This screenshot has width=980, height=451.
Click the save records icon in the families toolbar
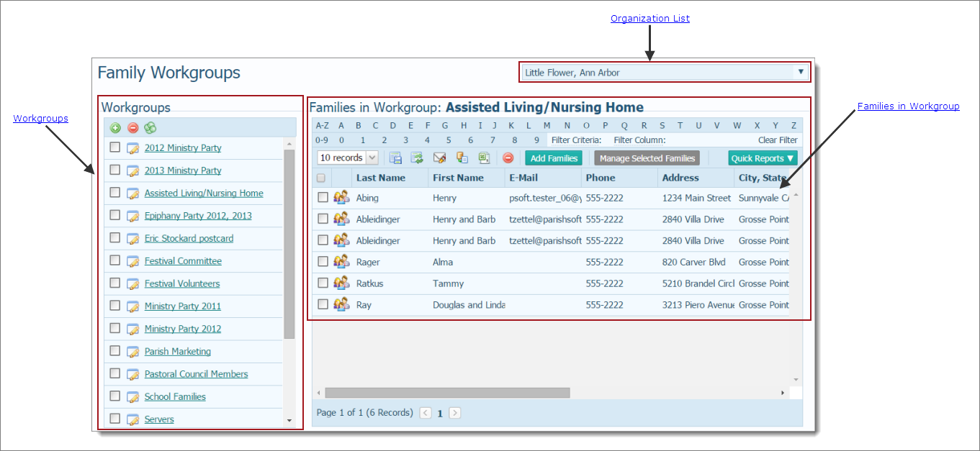tap(395, 158)
